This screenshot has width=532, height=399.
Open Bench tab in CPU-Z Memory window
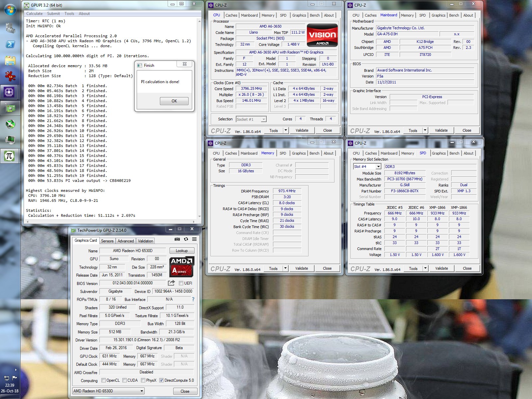point(314,153)
